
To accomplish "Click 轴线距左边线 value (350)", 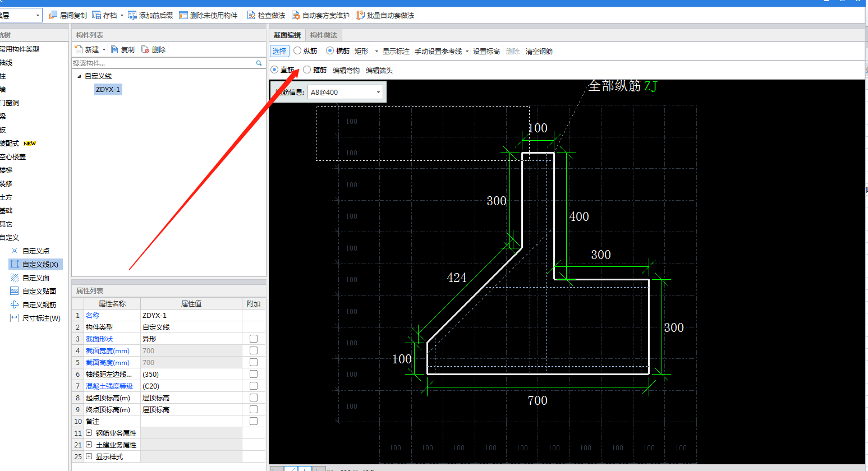I will coord(191,374).
